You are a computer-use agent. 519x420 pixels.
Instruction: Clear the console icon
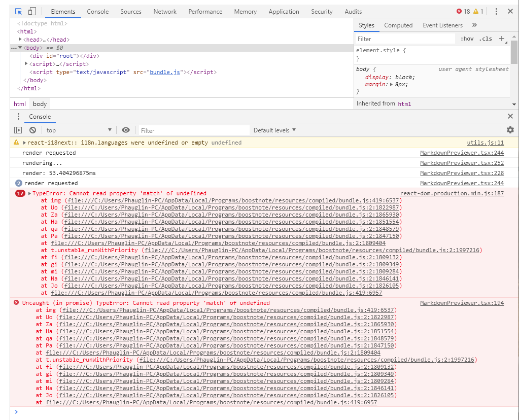point(32,130)
